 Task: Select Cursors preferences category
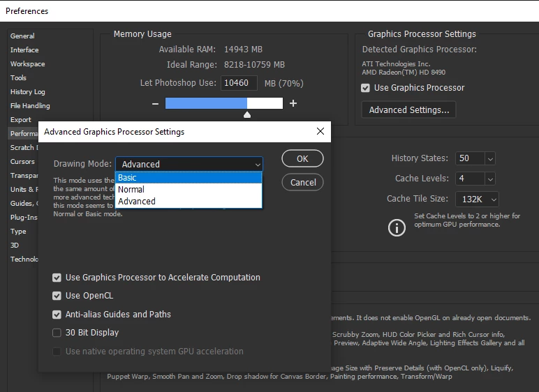pyautogui.click(x=22, y=161)
